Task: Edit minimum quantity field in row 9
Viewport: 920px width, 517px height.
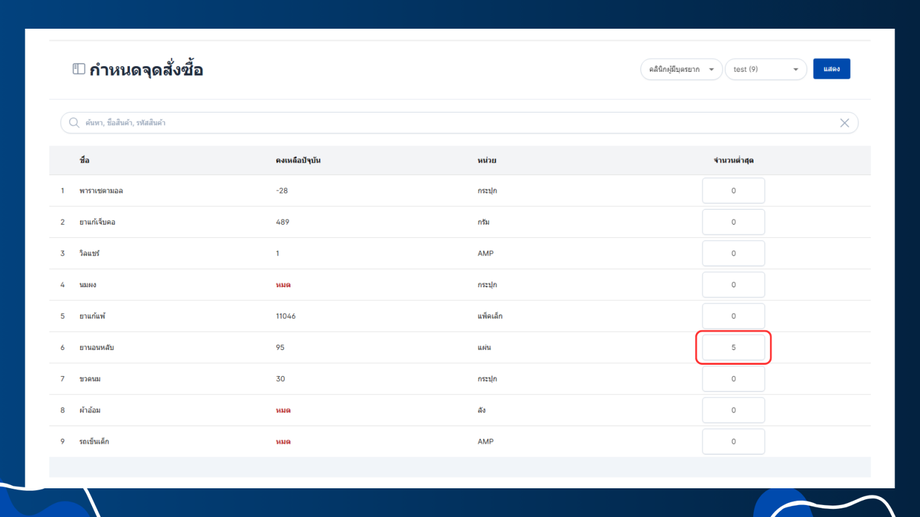Action: tap(733, 441)
